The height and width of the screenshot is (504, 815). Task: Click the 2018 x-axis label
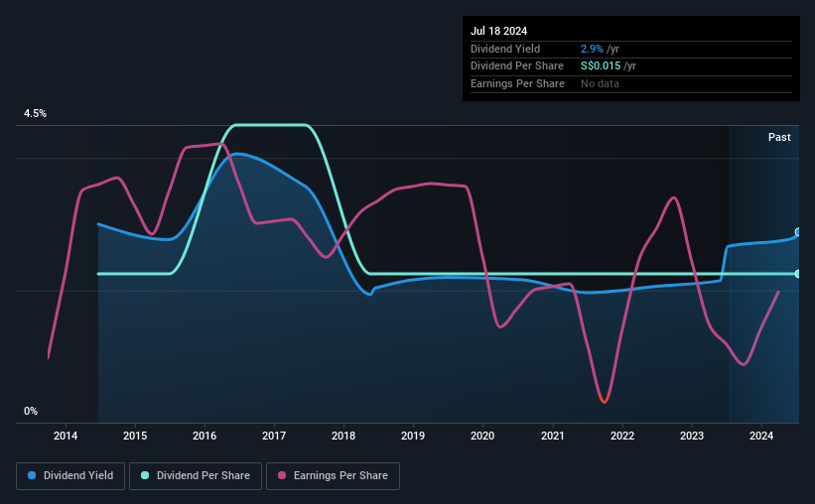coord(343,436)
